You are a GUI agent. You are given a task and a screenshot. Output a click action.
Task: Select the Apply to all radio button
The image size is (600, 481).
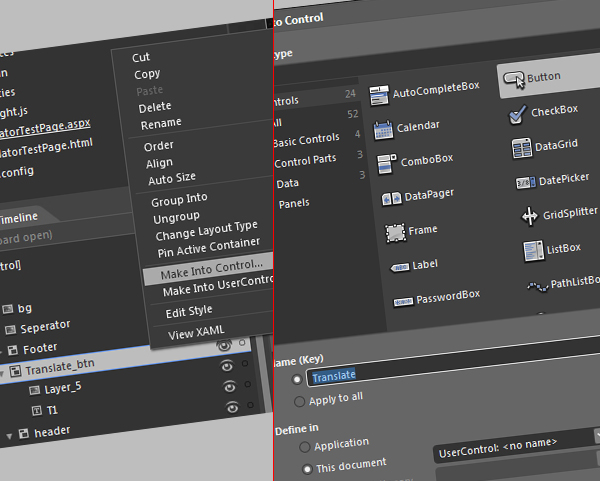click(x=299, y=401)
